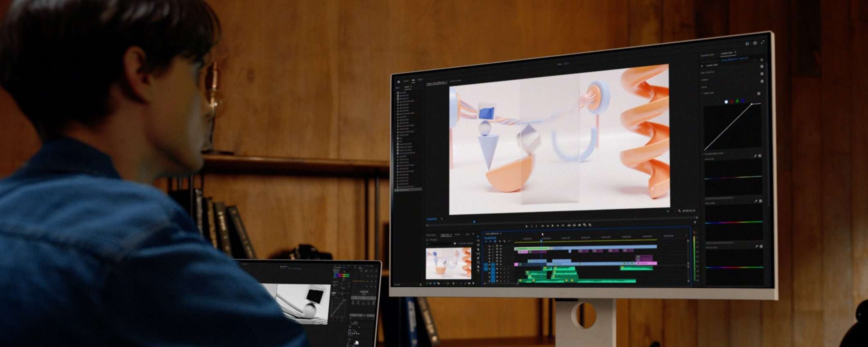Select the Project panel tab above the thumbnail
The height and width of the screenshot is (347, 868).
445,235
